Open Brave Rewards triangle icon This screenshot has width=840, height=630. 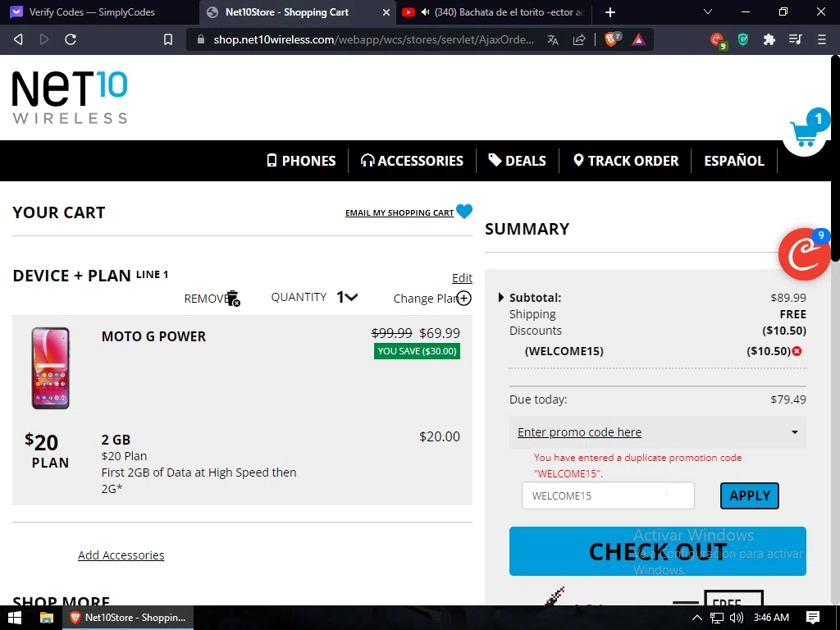point(638,39)
